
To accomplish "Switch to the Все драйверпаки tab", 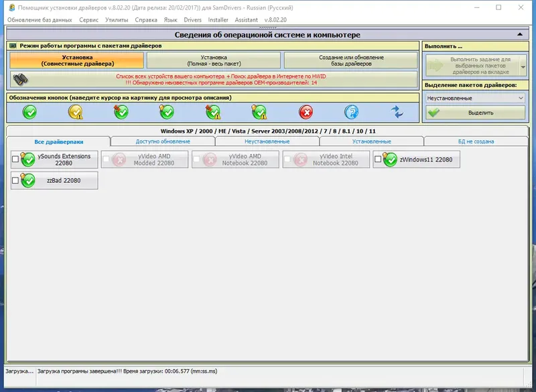I will 59,141.
